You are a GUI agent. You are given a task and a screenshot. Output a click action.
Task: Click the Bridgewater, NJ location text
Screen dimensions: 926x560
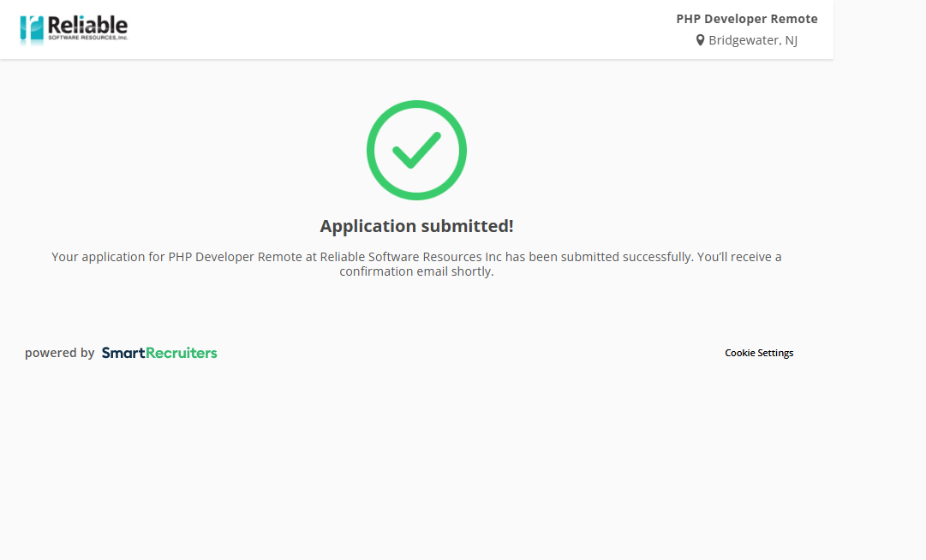click(x=752, y=40)
